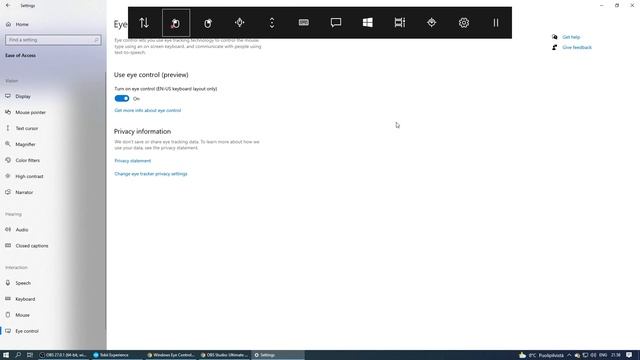Go to Settings Home
This screenshot has width=640, height=360.
(22, 24)
